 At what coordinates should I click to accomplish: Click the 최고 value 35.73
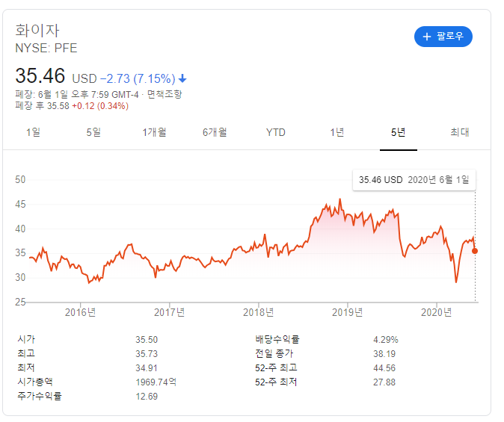click(147, 354)
